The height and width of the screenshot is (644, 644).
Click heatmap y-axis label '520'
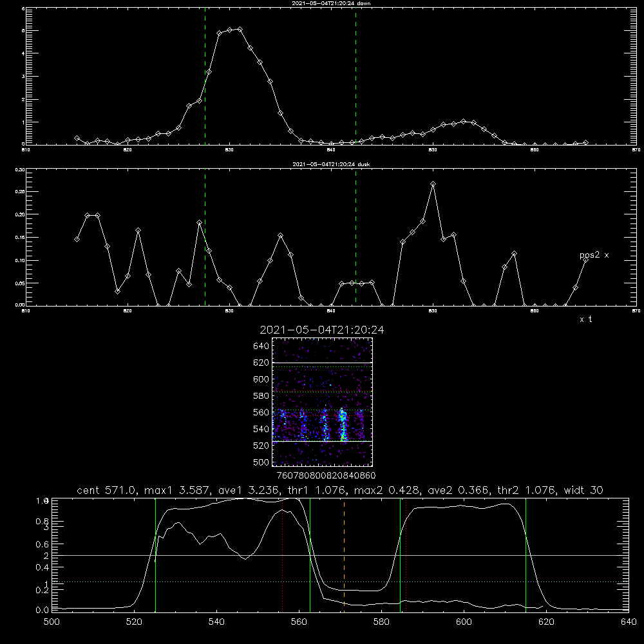tap(261, 446)
